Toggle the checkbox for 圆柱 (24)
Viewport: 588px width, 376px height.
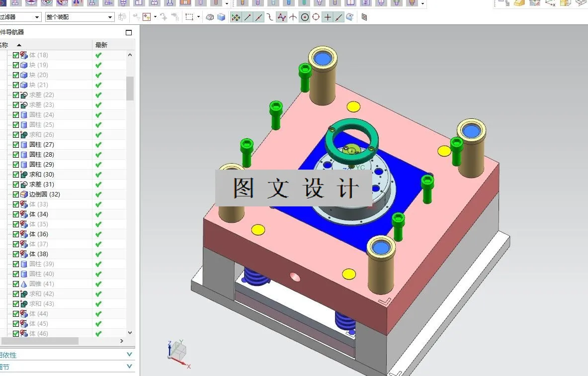16,114
